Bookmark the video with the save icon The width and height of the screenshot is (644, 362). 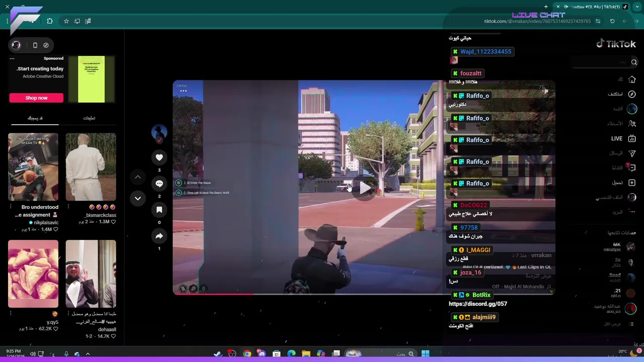(159, 210)
